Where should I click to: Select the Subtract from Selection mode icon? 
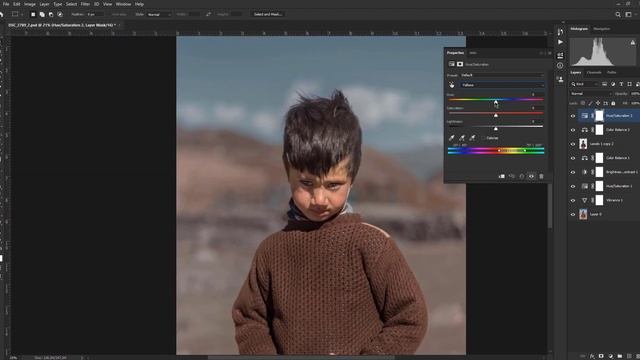tap(51, 14)
